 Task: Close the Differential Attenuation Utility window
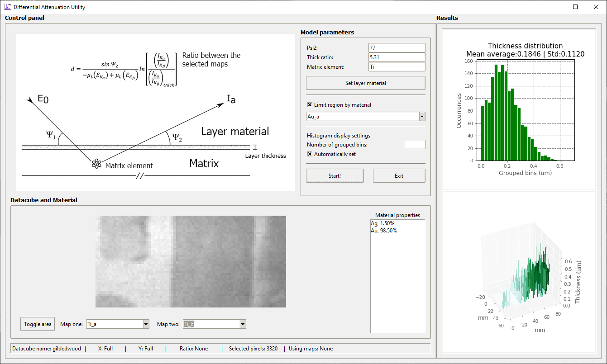[x=596, y=7]
